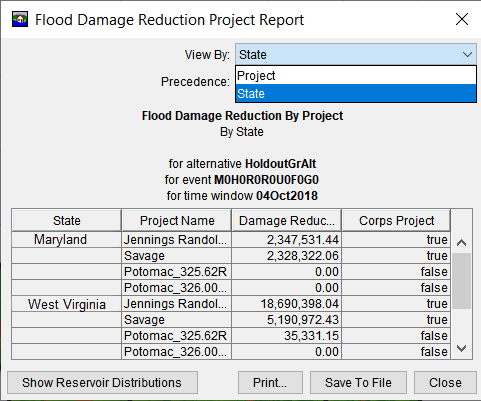The height and width of the screenshot is (401, 481).
Task: Click table scrollbar up arrow
Action: (461, 243)
